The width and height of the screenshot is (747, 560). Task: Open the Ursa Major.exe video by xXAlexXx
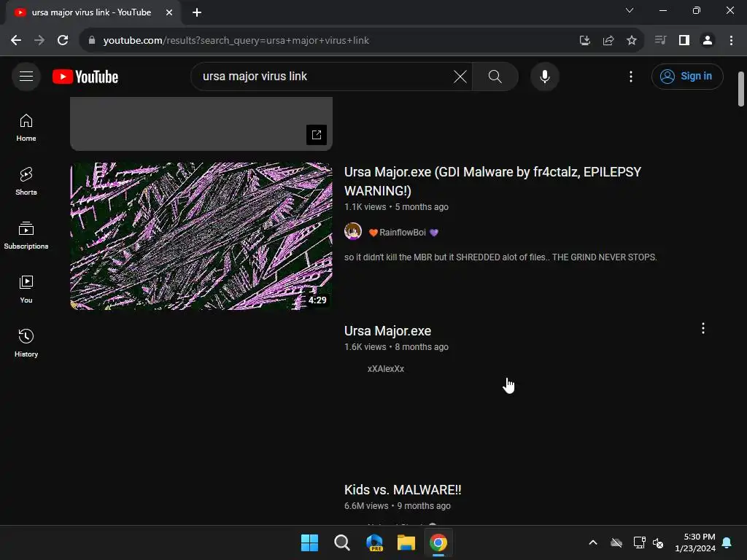coord(388,331)
